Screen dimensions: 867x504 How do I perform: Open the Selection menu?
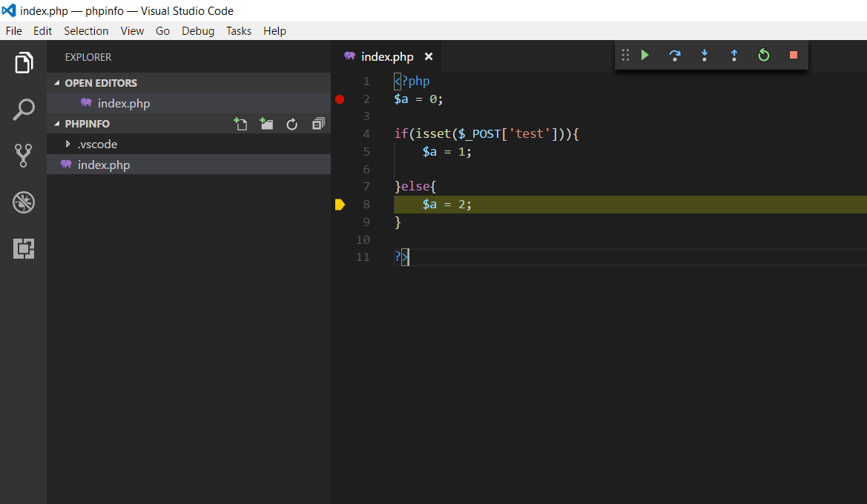86,31
